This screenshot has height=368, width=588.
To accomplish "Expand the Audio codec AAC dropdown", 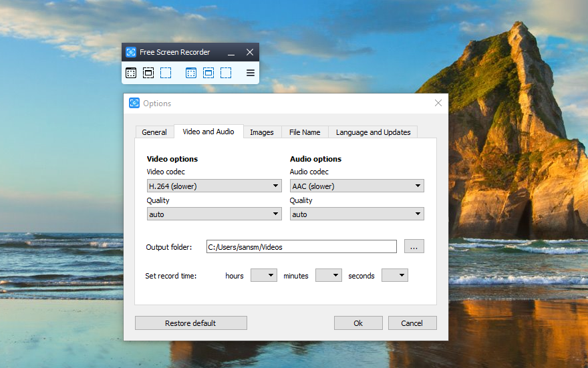I will (x=357, y=186).
